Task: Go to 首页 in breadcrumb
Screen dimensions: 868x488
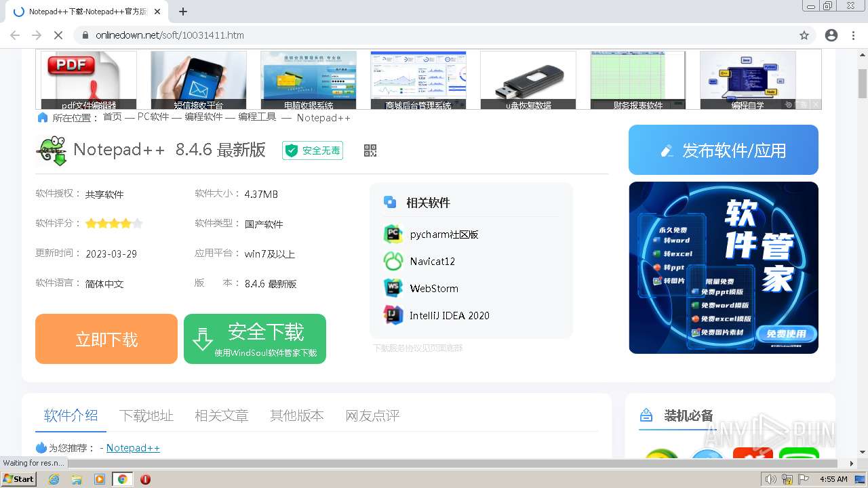Action: point(113,117)
